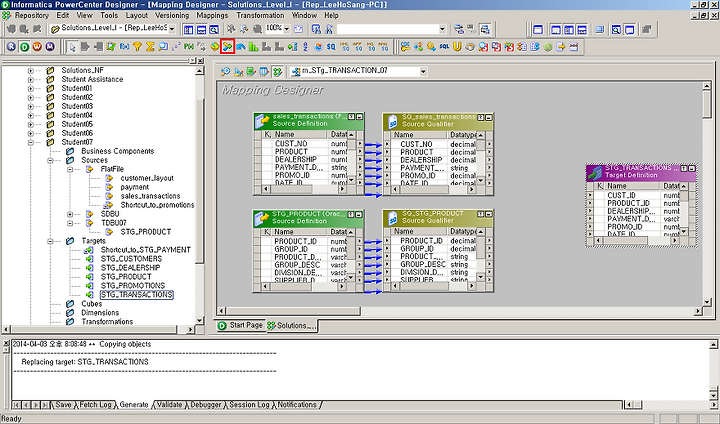The width and height of the screenshot is (720, 424).
Task: Open the zoom percent 100% dropdown
Action: (287, 29)
